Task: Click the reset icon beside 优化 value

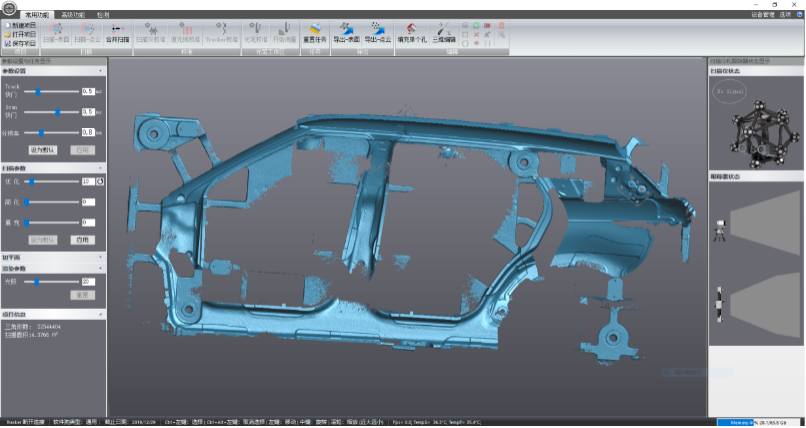Action: tap(100, 182)
